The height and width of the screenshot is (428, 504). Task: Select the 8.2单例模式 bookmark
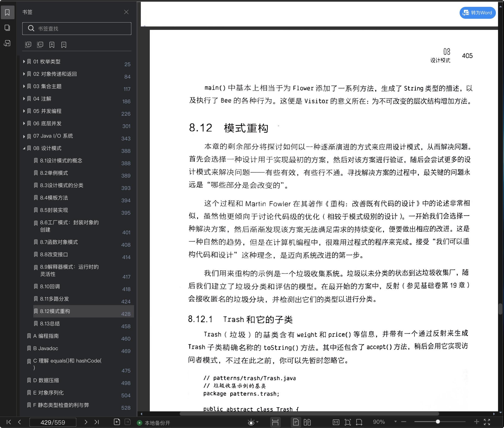click(x=83, y=173)
